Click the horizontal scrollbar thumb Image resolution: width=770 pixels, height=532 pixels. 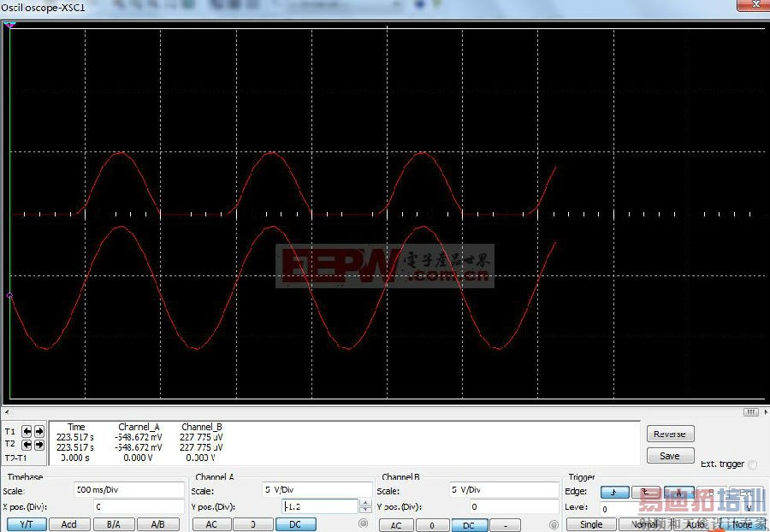point(751,411)
